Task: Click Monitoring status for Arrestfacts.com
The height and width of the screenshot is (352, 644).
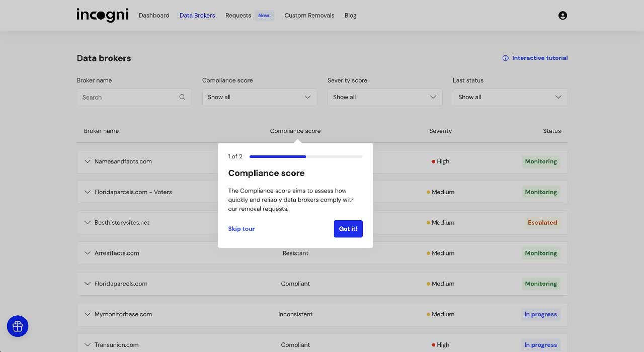Action: click(541, 253)
